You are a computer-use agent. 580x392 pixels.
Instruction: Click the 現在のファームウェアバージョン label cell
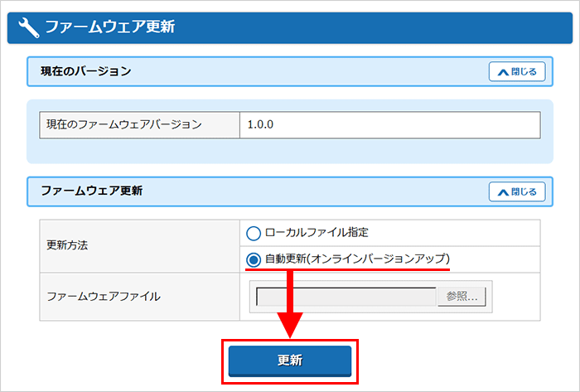tap(138, 125)
